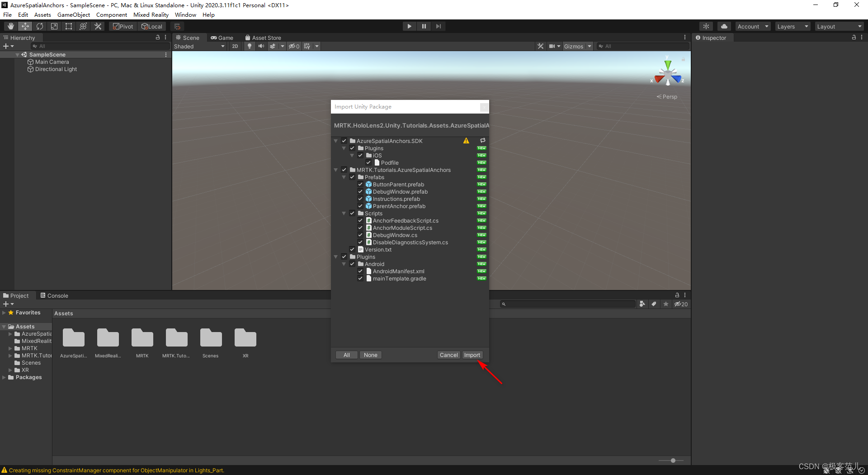Viewport: 868px width, 475px height.
Task: Open the Mixed Reality menu
Action: tap(151, 14)
